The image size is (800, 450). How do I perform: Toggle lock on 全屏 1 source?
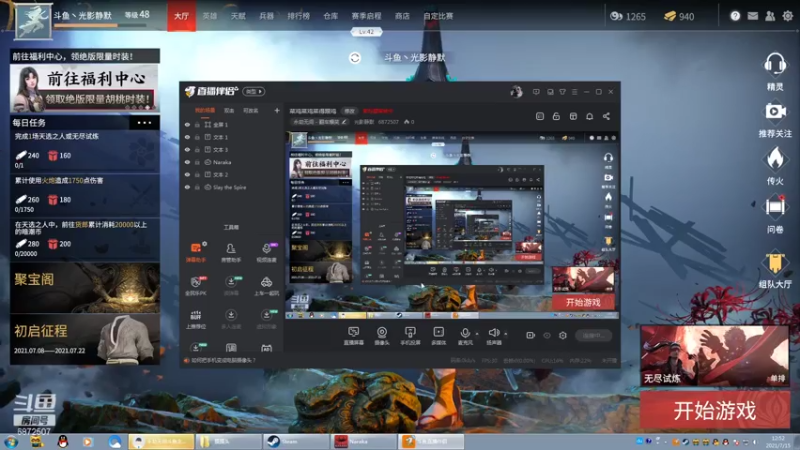197,124
